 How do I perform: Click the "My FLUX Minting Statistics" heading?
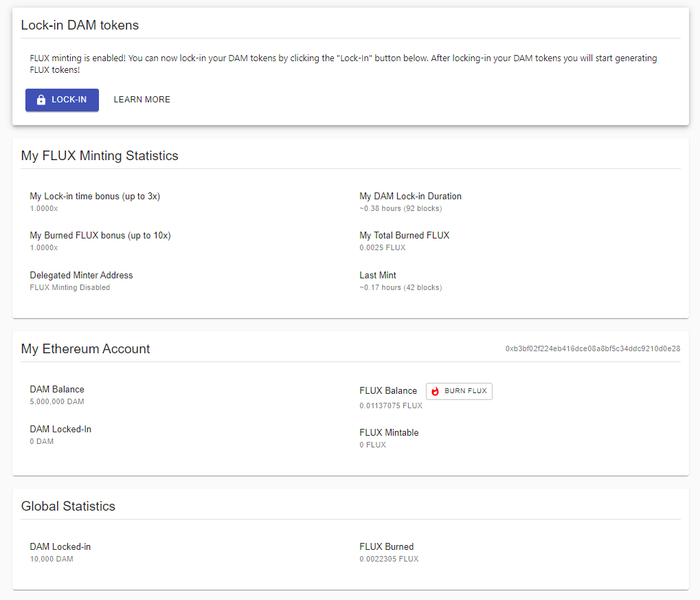(100, 156)
